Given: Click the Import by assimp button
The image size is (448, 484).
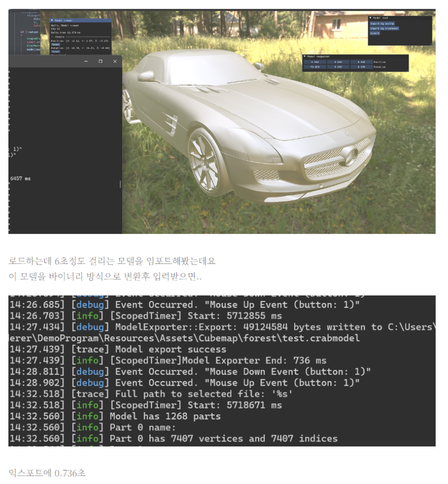Looking at the screenshot, I should tap(382, 24).
